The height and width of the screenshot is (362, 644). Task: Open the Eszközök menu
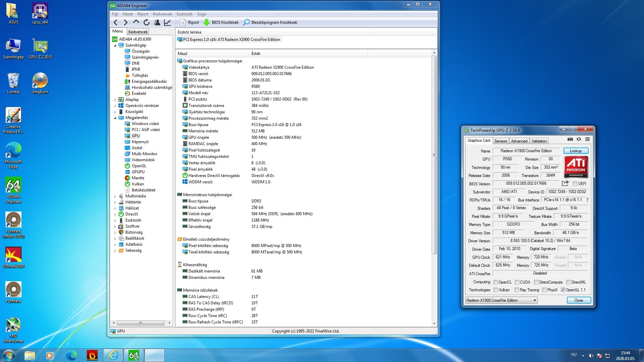pos(184,14)
